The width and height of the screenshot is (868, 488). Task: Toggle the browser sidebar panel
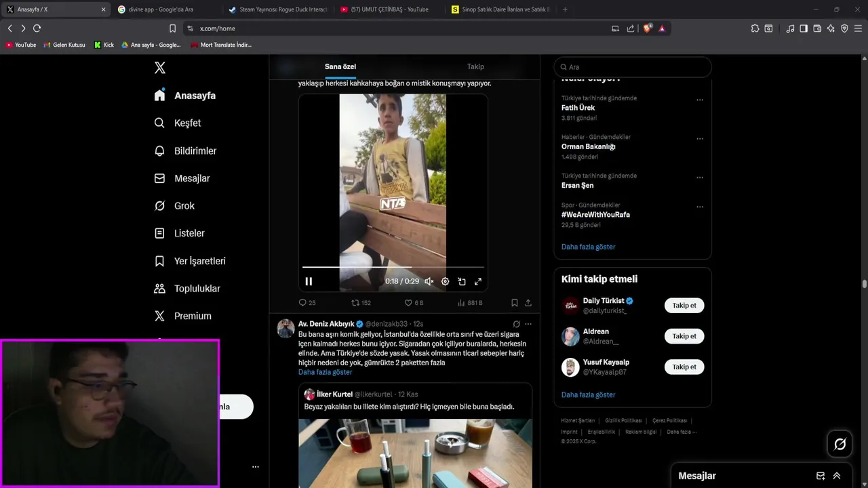click(804, 28)
